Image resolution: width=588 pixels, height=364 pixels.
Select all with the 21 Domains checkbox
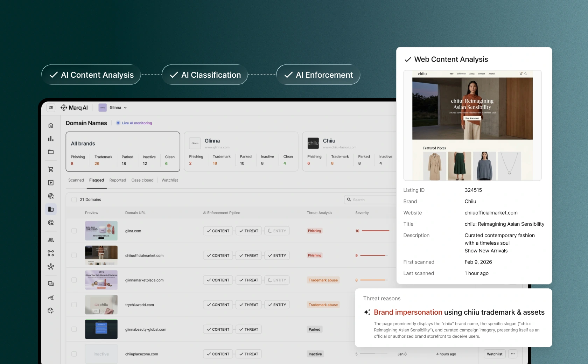pos(74,199)
